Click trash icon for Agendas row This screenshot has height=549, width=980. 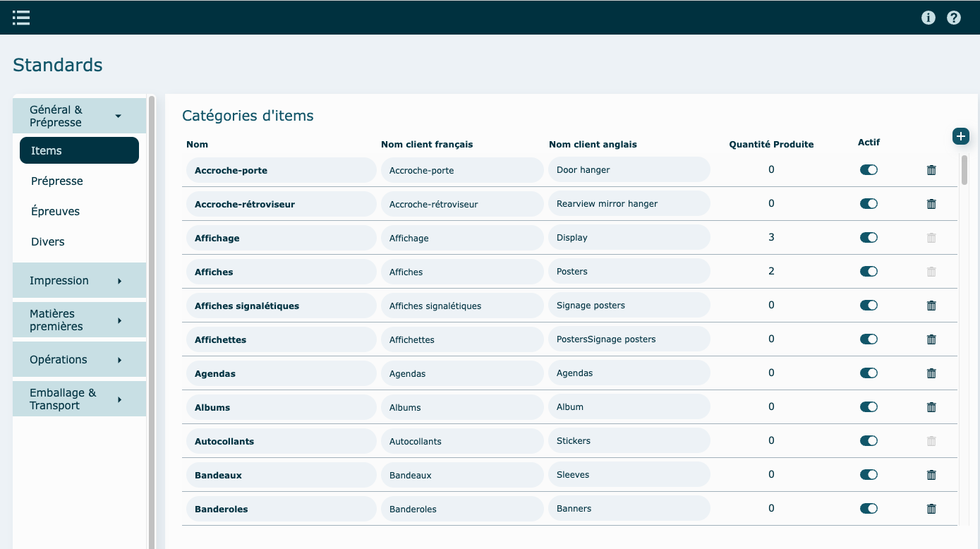(x=931, y=373)
